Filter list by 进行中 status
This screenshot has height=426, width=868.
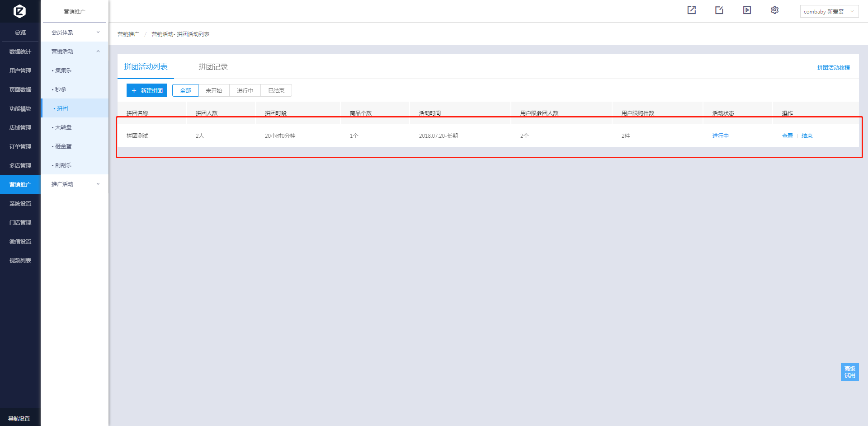(245, 91)
